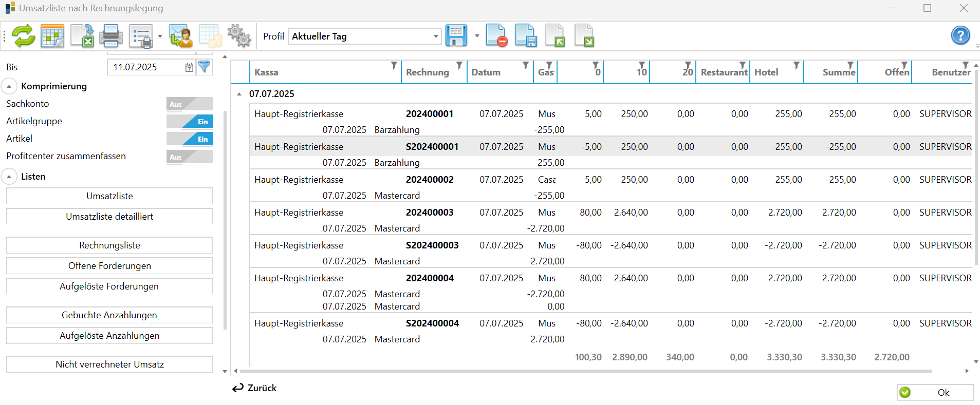Viewport: 980px width, 405px height.
Task: Open the arrow next to save profile
Action: click(x=477, y=36)
